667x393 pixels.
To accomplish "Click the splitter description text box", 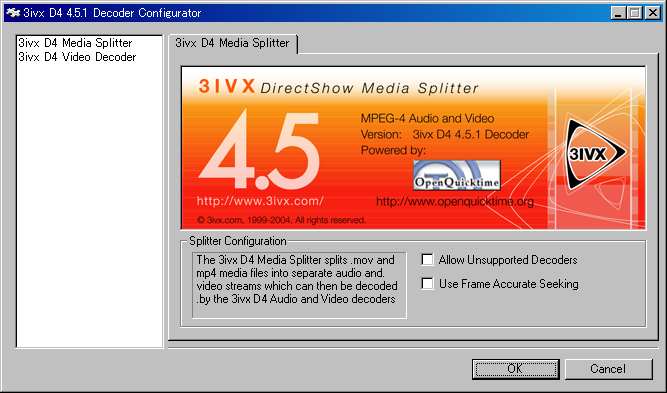I will pos(299,285).
